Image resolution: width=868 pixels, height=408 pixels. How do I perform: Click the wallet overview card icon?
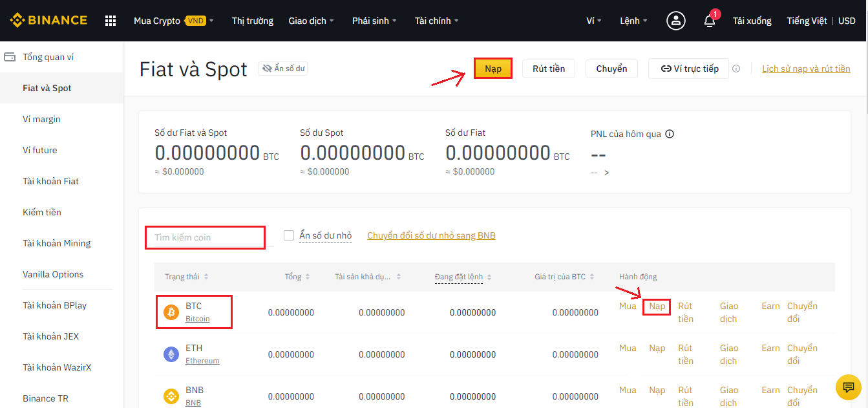[10, 57]
